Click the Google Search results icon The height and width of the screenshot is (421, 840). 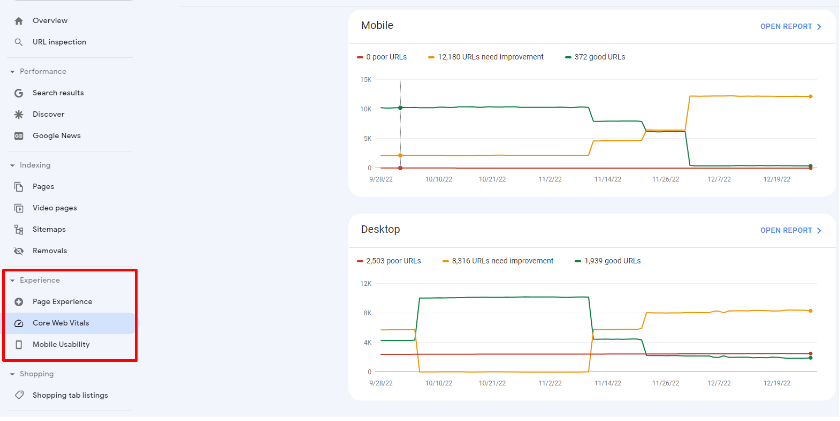point(19,93)
